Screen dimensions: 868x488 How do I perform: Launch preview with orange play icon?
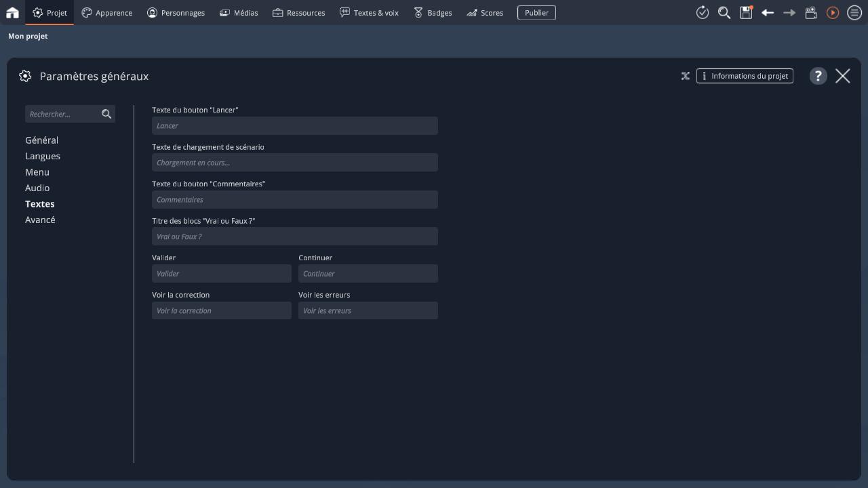pyautogui.click(x=833, y=12)
